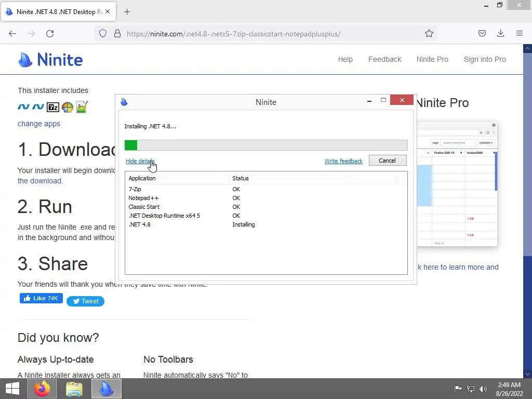Collapse details via Hide details link
The height and width of the screenshot is (399, 532).
140,161
